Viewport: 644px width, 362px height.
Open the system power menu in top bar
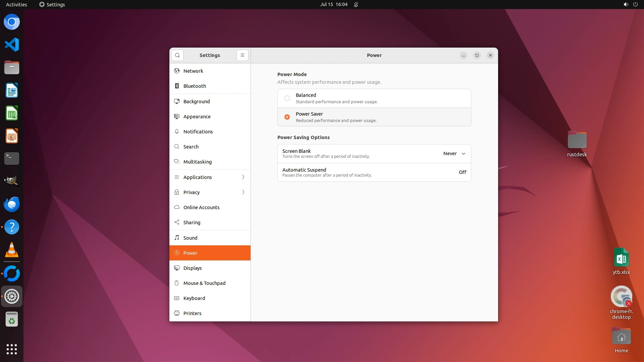(635, 4)
